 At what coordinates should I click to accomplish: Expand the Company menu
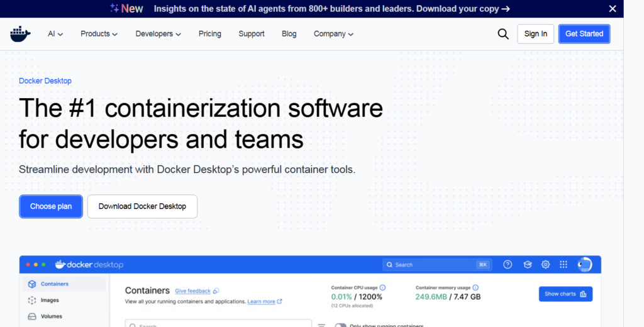pyautogui.click(x=333, y=34)
